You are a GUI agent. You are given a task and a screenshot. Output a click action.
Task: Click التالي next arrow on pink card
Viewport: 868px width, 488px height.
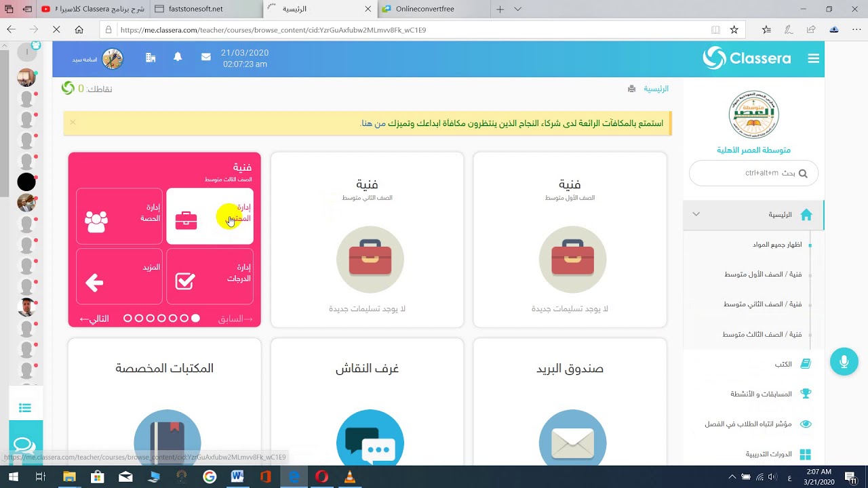pyautogui.click(x=94, y=319)
